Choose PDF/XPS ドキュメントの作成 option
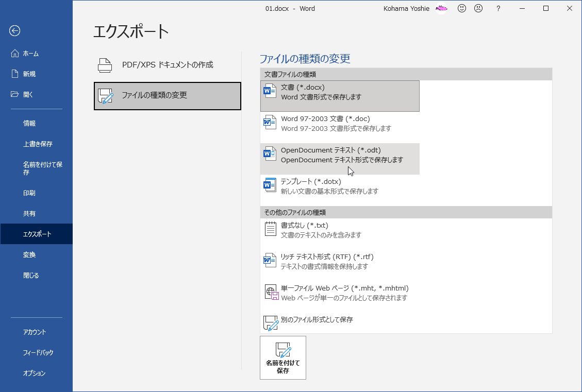Image resolution: width=582 pixels, height=392 pixels. pos(168,65)
